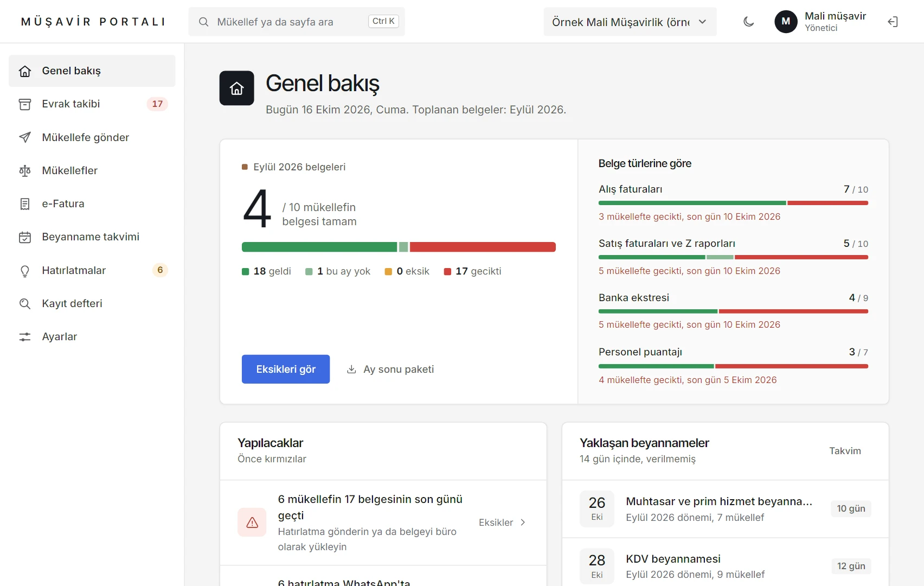
Task: Click the red warning triangle icon in Yapılacaklar
Action: pos(252,523)
